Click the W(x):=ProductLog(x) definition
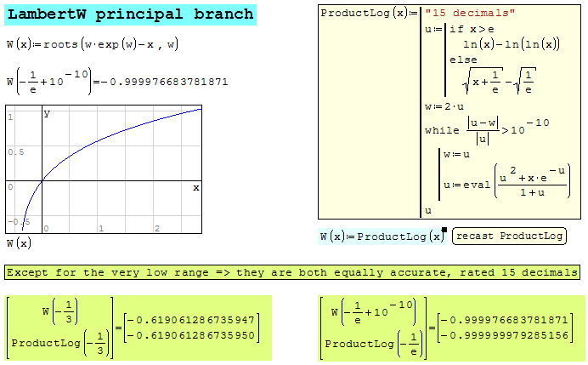This screenshot has height=365, width=588. [382, 236]
